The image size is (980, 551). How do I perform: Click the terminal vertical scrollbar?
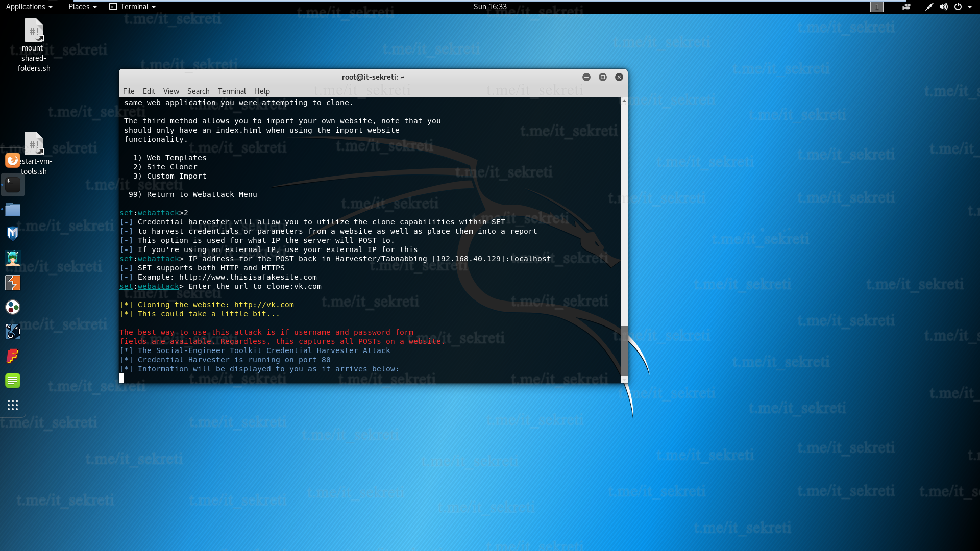tap(624, 350)
